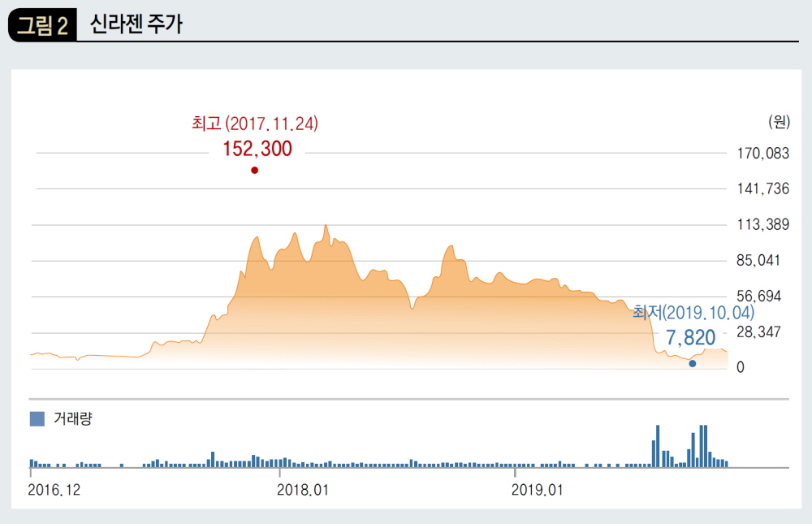Click the 170,083 axis value
This screenshot has height=524, width=812.
[762, 154]
